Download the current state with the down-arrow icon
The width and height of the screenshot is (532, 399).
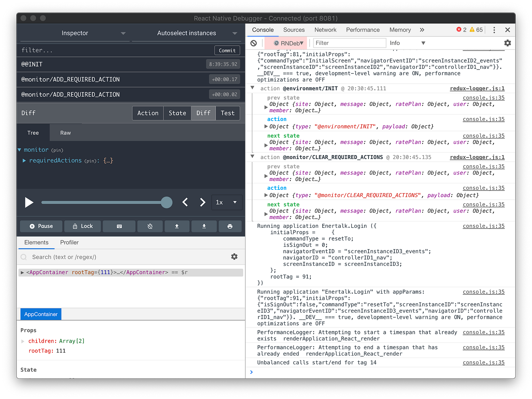click(x=204, y=226)
